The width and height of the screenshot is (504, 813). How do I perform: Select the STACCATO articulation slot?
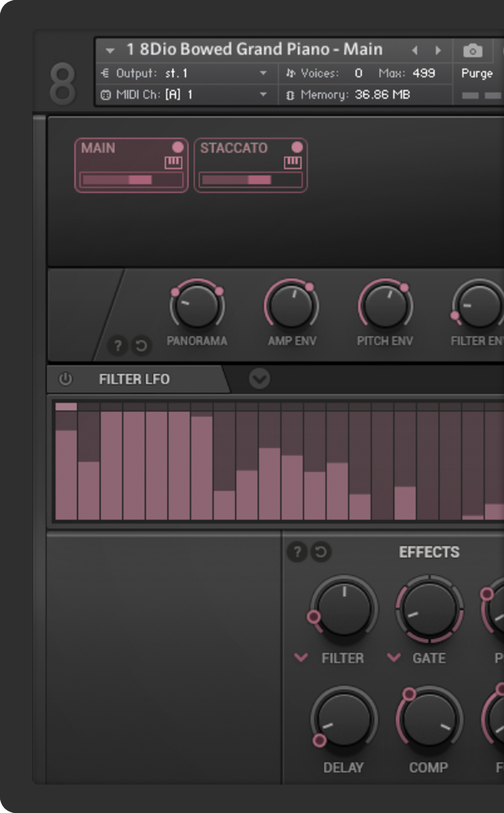[x=250, y=165]
